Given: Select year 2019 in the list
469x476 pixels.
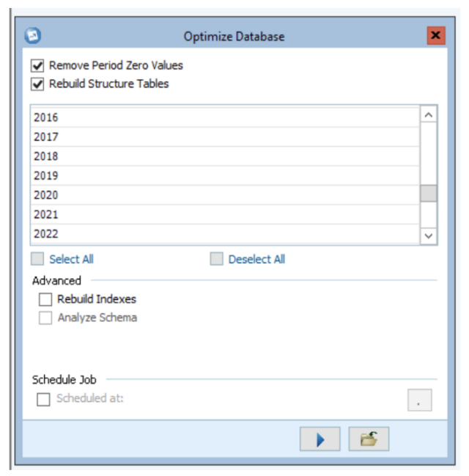Looking at the screenshot, I should tap(225, 176).
